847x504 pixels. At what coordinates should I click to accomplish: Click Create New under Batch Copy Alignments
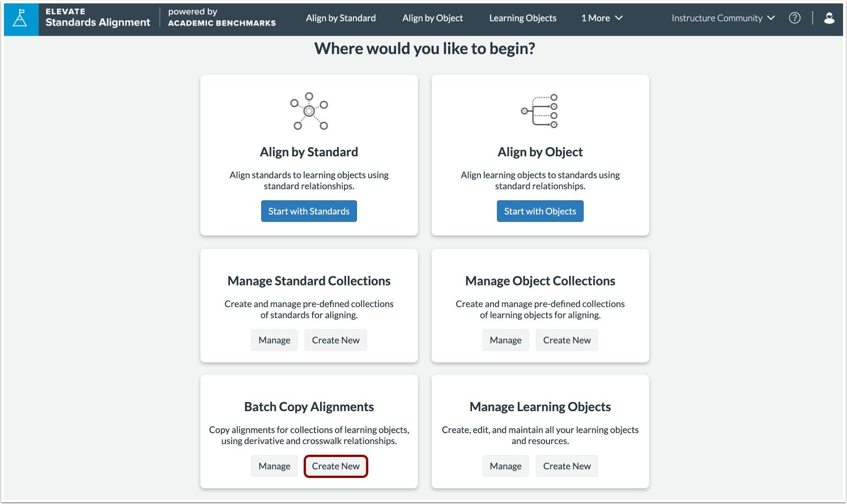[x=335, y=465]
